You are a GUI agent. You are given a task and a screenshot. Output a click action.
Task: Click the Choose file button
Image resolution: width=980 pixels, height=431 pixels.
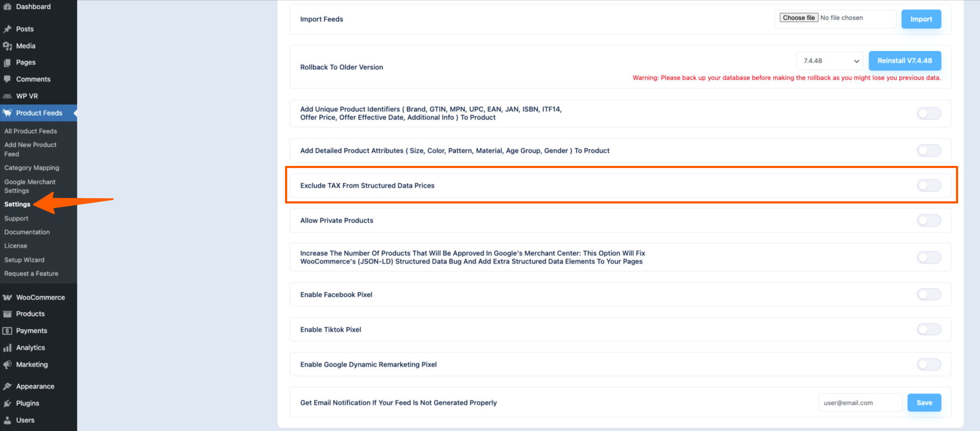tap(799, 17)
